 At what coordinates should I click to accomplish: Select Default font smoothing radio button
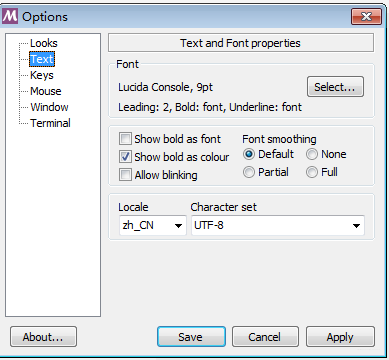[x=249, y=154]
